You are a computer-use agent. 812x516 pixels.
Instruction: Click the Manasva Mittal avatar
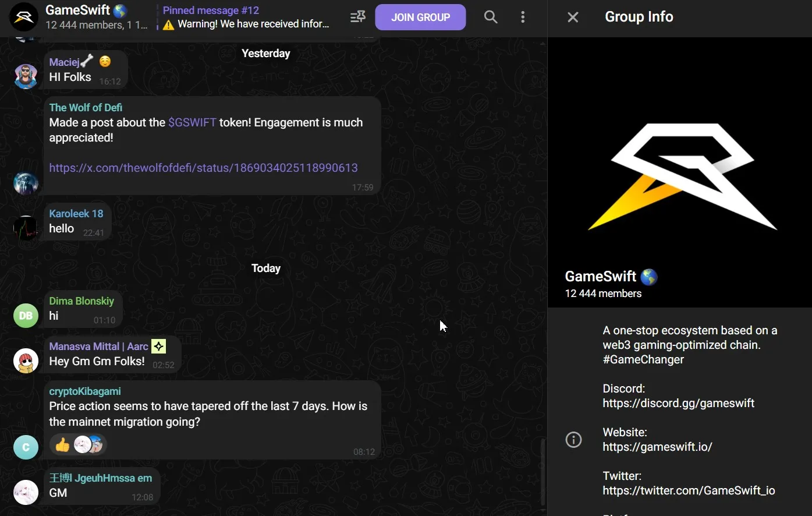pyautogui.click(x=26, y=361)
